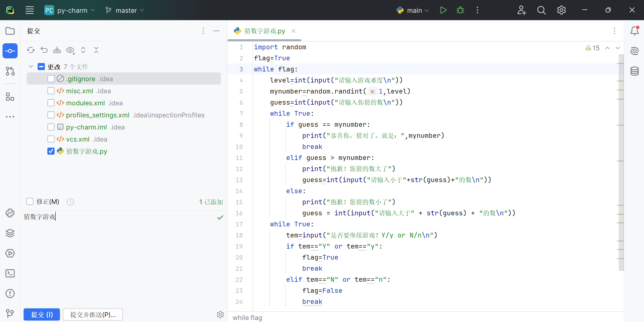The image size is (644, 322).
Task: Click the Run main button
Action: click(443, 10)
